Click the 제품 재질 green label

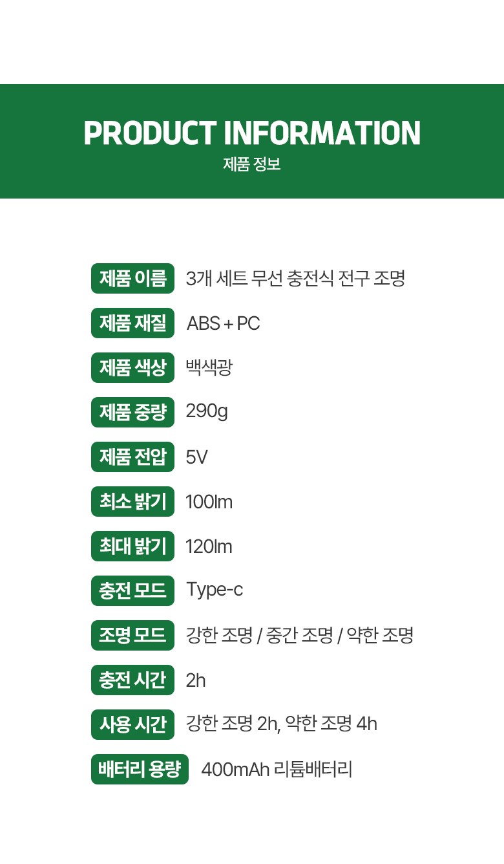[132, 323]
